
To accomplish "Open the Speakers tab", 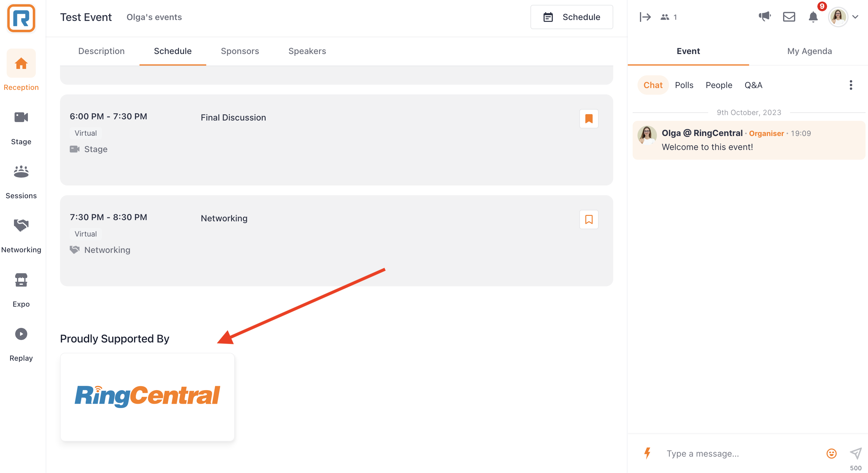I will 307,51.
